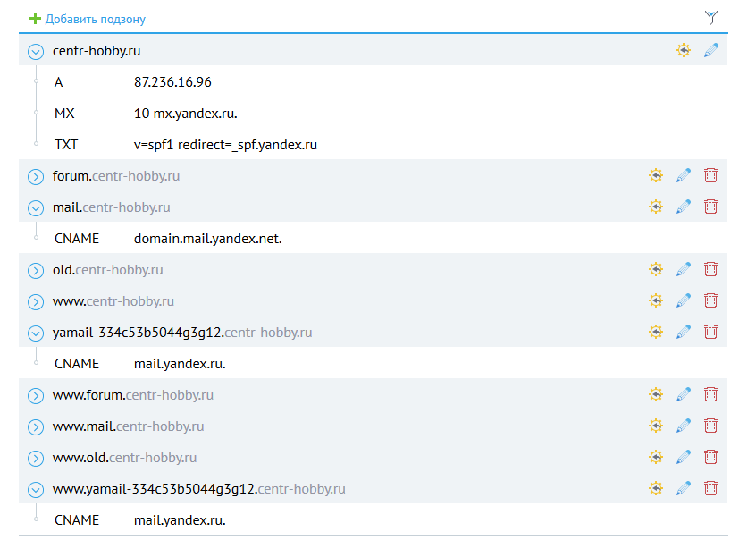This screenshot has height=557, width=756.
Task: Click gear reset icon for www.centr-hobby.ru
Action: (x=656, y=301)
